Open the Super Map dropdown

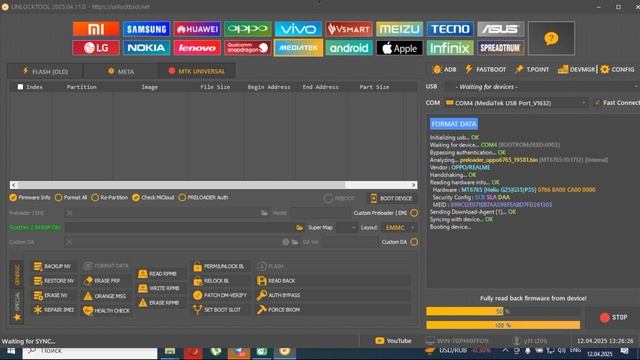(x=347, y=227)
